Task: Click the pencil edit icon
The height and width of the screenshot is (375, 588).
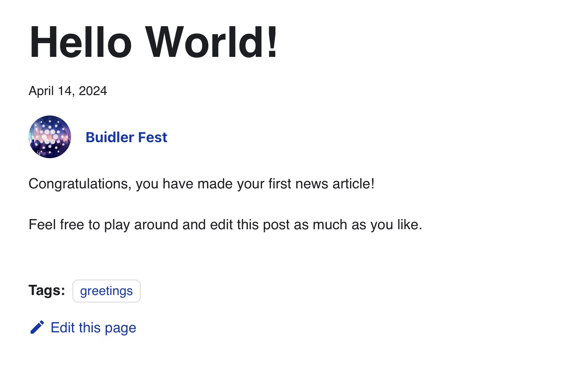Action: [x=37, y=327]
